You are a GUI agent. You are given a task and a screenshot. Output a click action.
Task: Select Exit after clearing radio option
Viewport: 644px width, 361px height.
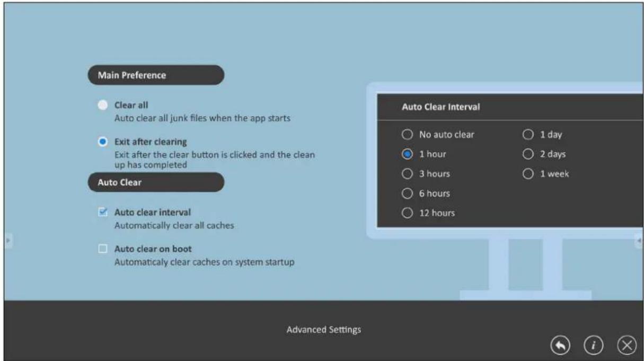103,143
